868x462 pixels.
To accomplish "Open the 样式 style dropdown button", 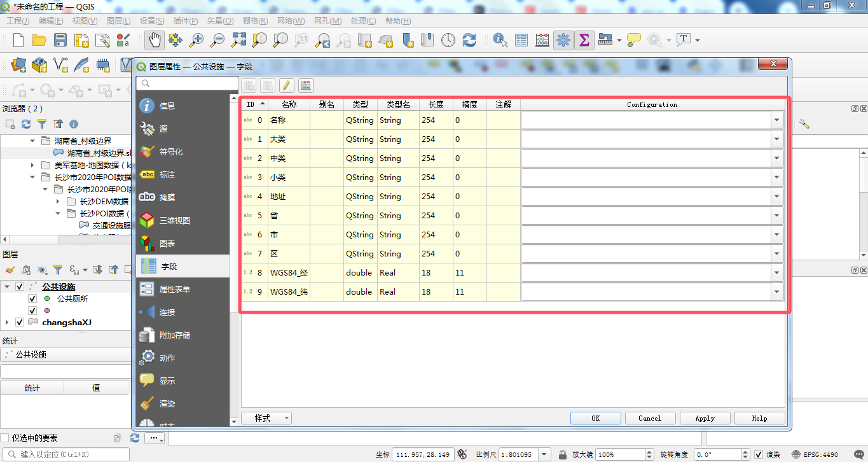I will 266,418.
